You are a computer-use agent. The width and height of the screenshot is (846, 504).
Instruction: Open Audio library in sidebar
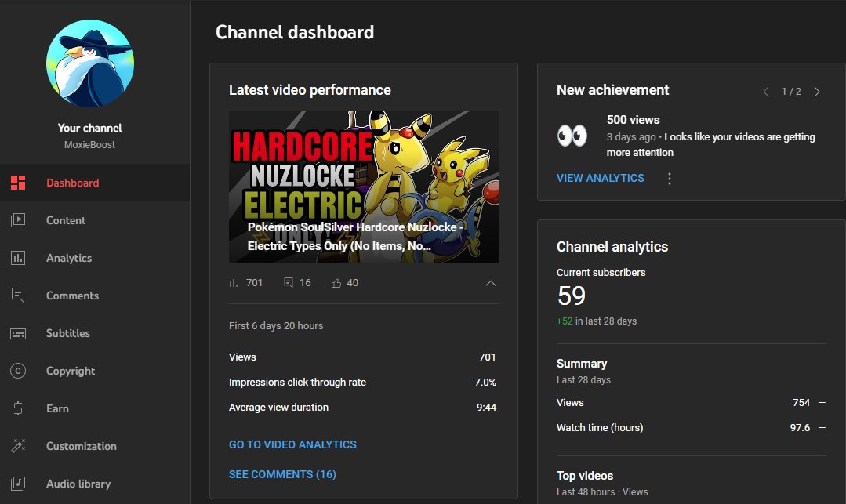(95, 484)
